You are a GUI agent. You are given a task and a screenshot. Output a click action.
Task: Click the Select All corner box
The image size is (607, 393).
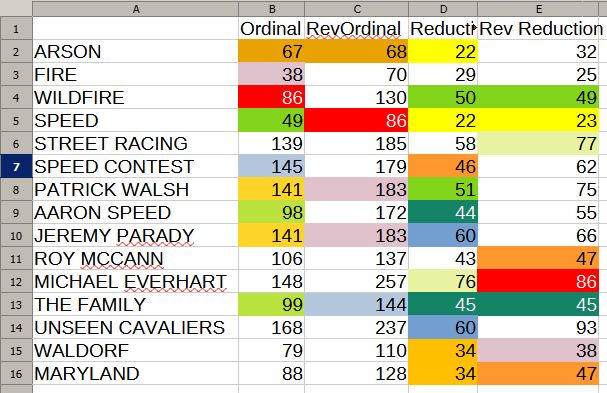coord(16,9)
